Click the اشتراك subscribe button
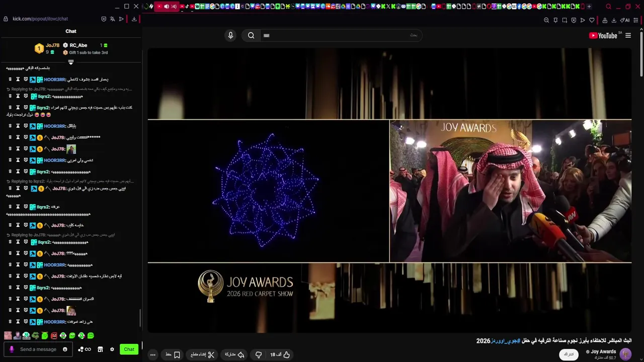The width and height of the screenshot is (644, 362). (569, 354)
